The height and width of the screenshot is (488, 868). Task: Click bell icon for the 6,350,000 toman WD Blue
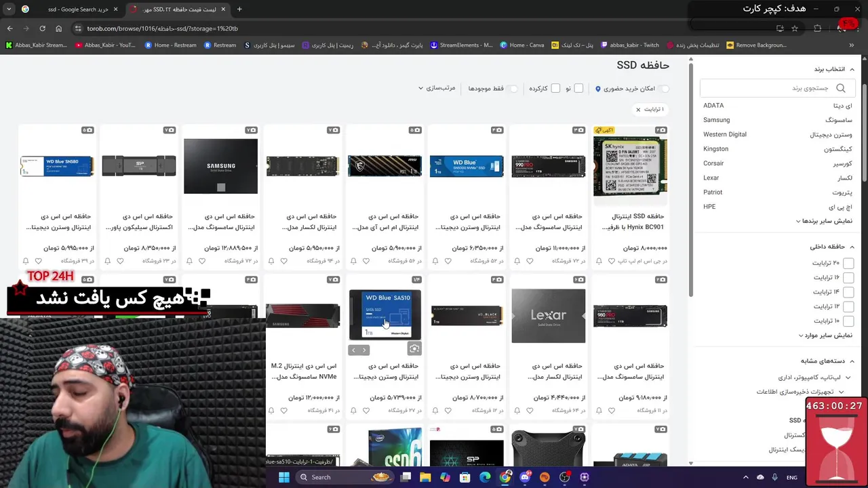435,261
